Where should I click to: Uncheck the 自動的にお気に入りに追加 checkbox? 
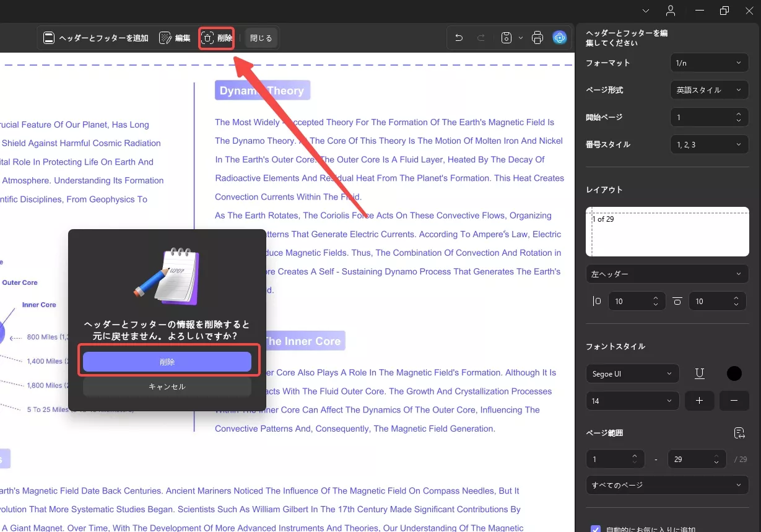596,530
